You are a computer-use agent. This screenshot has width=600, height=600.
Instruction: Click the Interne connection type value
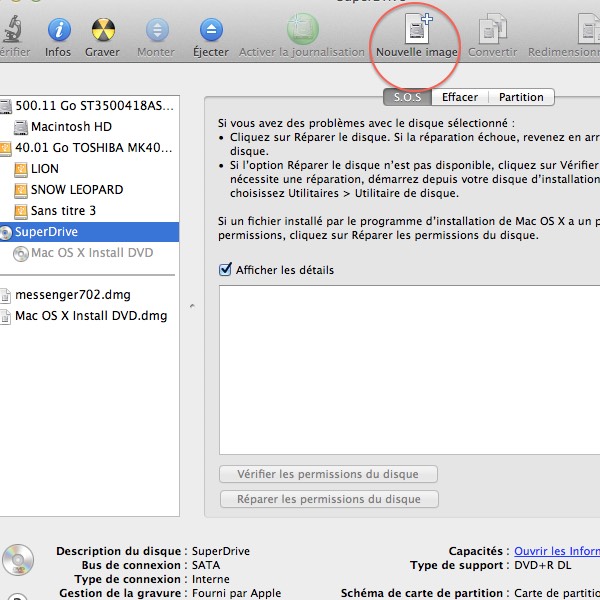[211, 579]
